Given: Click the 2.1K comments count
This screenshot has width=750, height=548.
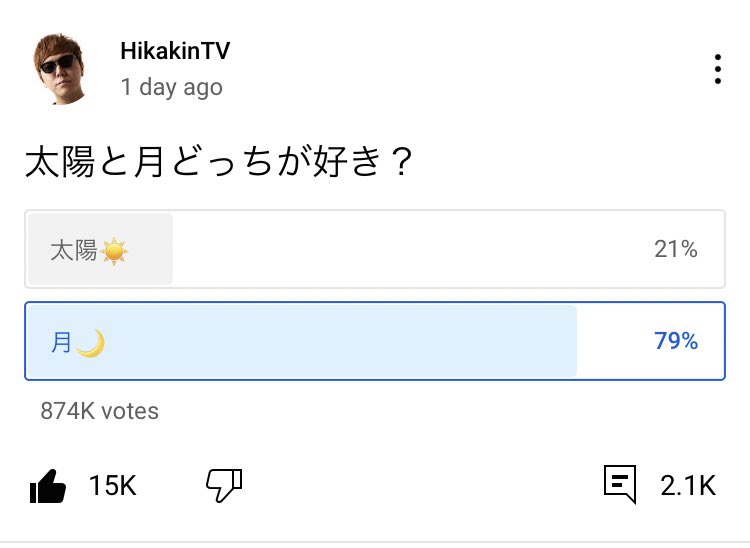Looking at the screenshot, I should (x=687, y=486).
